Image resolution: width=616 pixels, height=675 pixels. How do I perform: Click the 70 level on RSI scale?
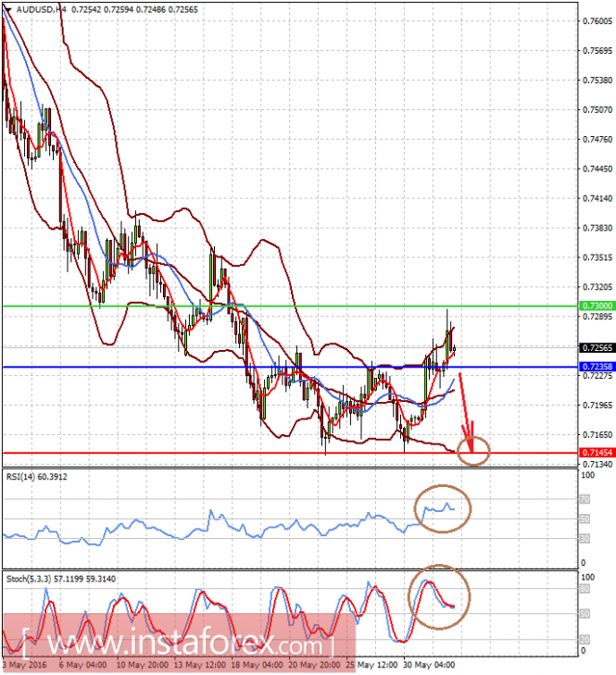click(585, 499)
